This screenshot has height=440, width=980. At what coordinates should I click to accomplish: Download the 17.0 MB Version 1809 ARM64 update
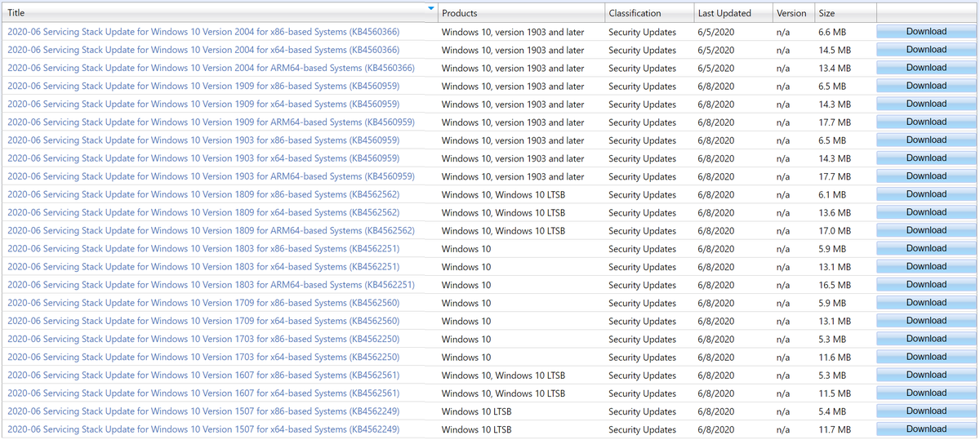pyautogui.click(x=926, y=230)
